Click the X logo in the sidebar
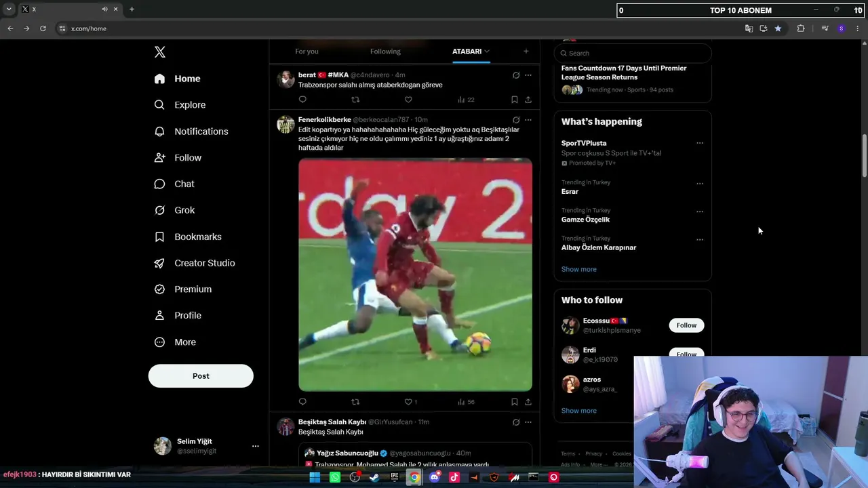The image size is (868, 488). pos(160,52)
